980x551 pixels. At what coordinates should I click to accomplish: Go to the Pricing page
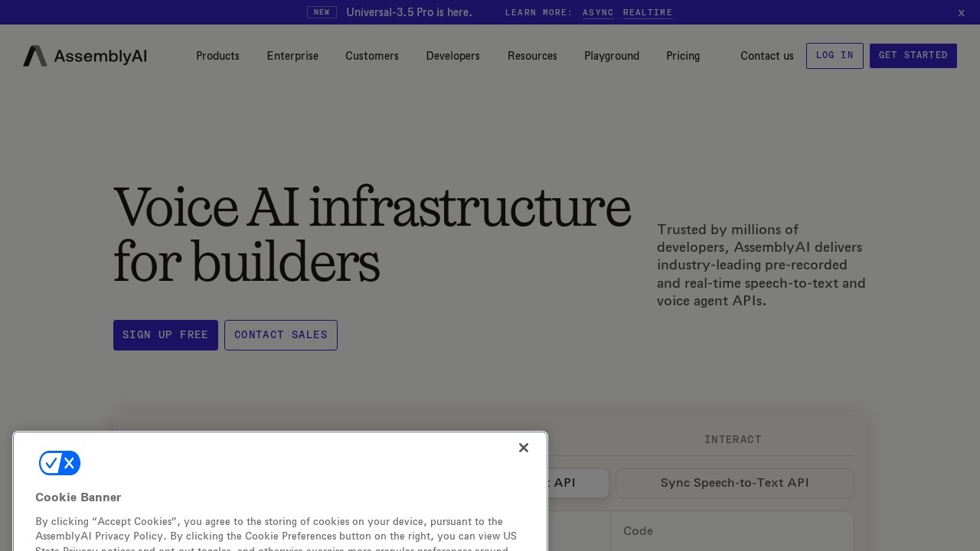pos(683,56)
